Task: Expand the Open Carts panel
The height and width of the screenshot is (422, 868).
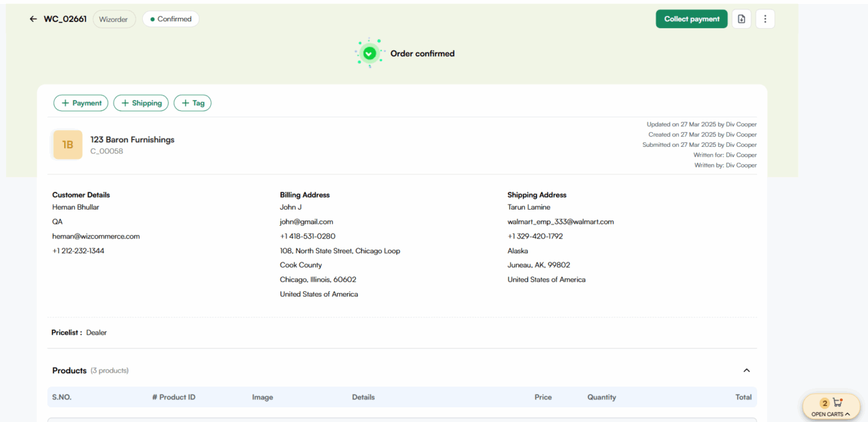Action: pos(831,414)
